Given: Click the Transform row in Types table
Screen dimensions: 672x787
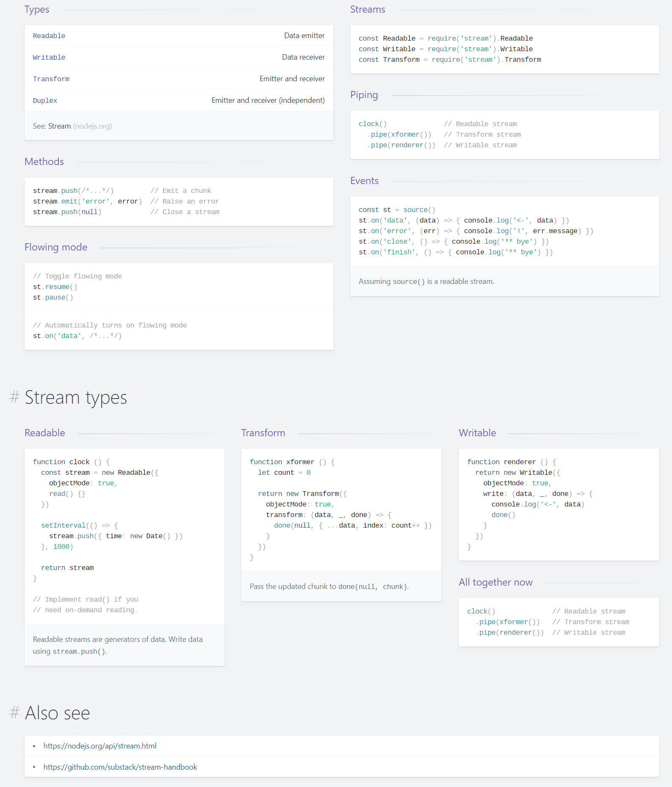Looking at the screenshot, I should [x=179, y=79].
